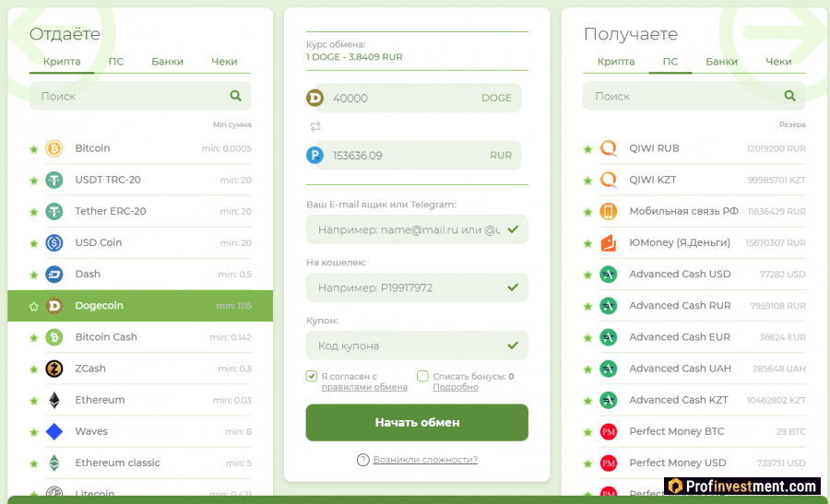This screenshot has width=830, height=504.
Task: Toggle favorite star next to Dogecoin
Action: pyautogui.click(x=34, y=307)
